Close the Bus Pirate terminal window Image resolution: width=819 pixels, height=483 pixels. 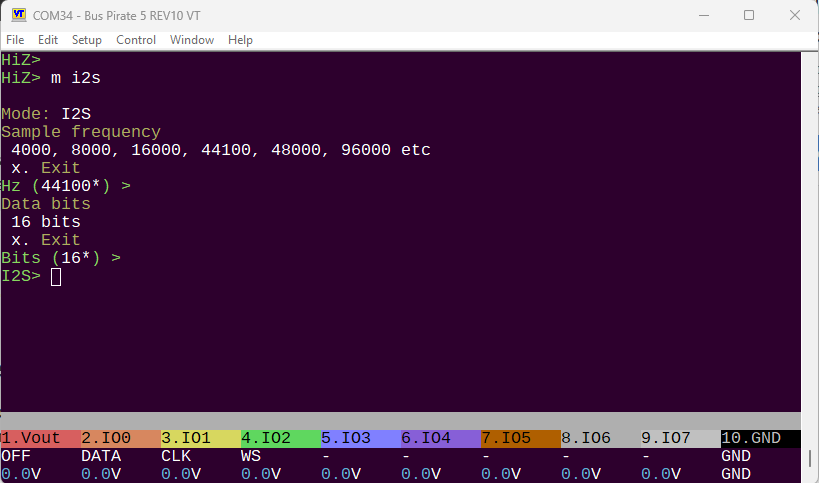click(794, 15)
